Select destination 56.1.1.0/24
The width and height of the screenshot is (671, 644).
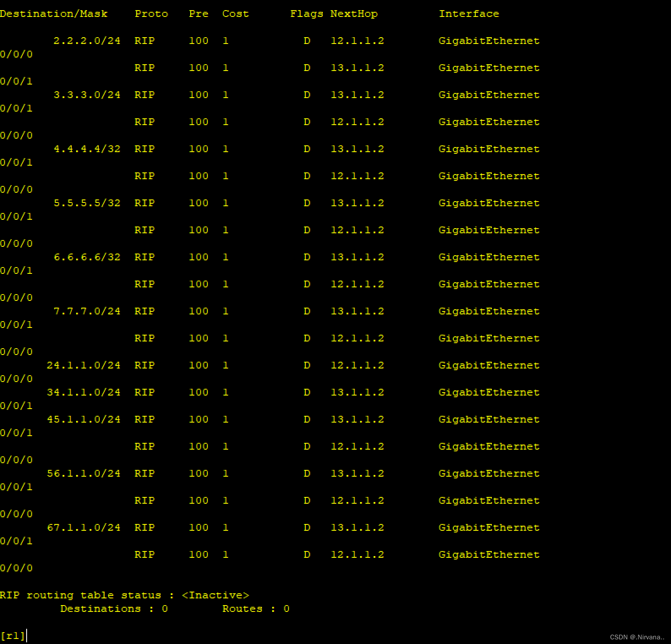tap(84, 474)
